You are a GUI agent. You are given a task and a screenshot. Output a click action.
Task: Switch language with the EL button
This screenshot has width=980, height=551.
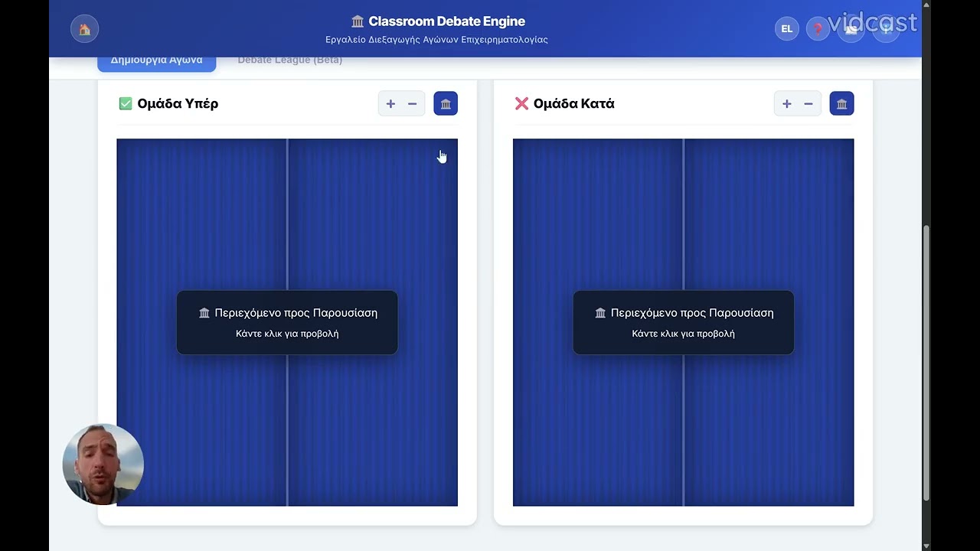[786, 29]
